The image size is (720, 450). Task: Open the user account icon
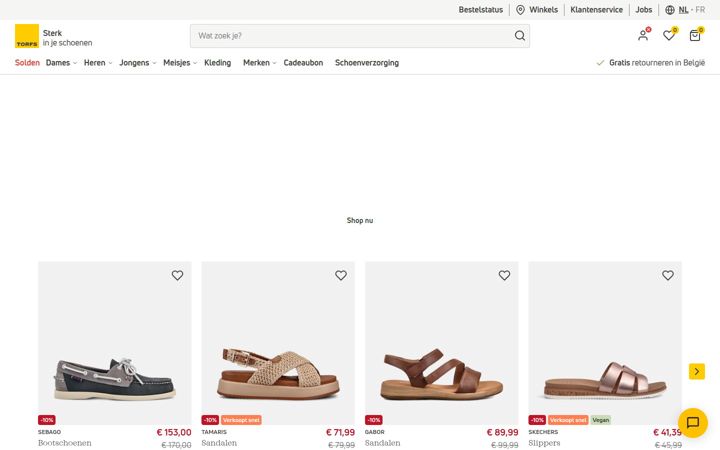pyautogui.click(x=643, y=35)
